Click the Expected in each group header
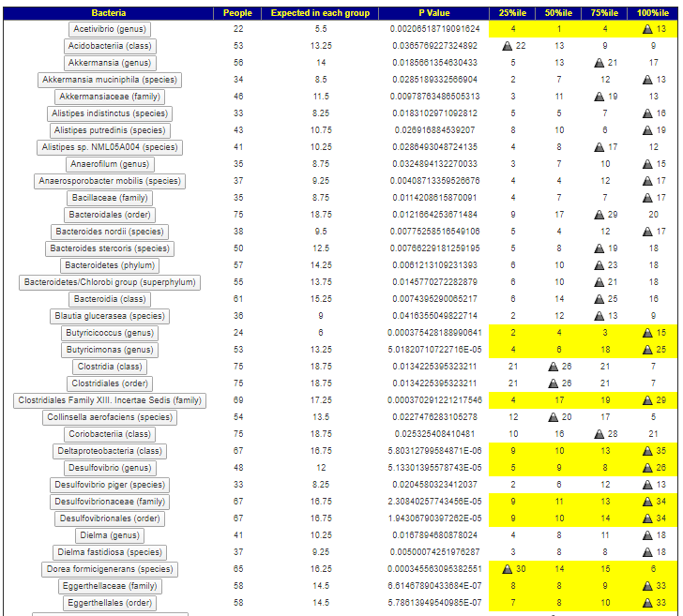 [x=320, y=13]
